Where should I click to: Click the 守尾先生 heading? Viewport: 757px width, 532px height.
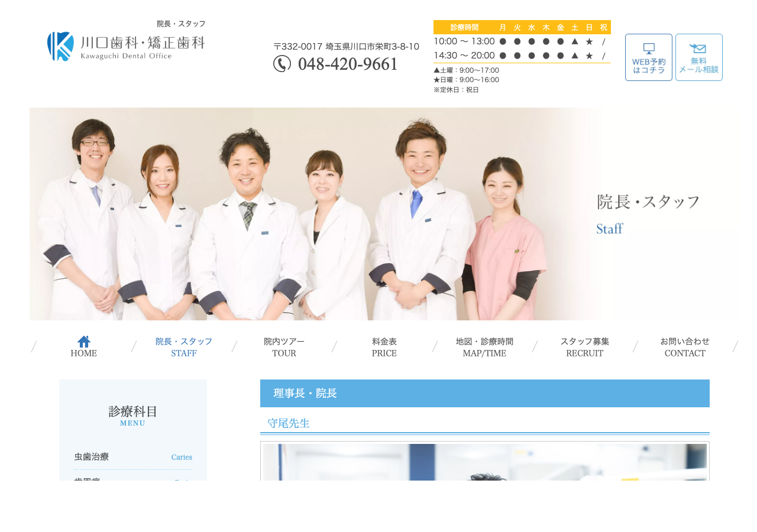coord(289,423)
